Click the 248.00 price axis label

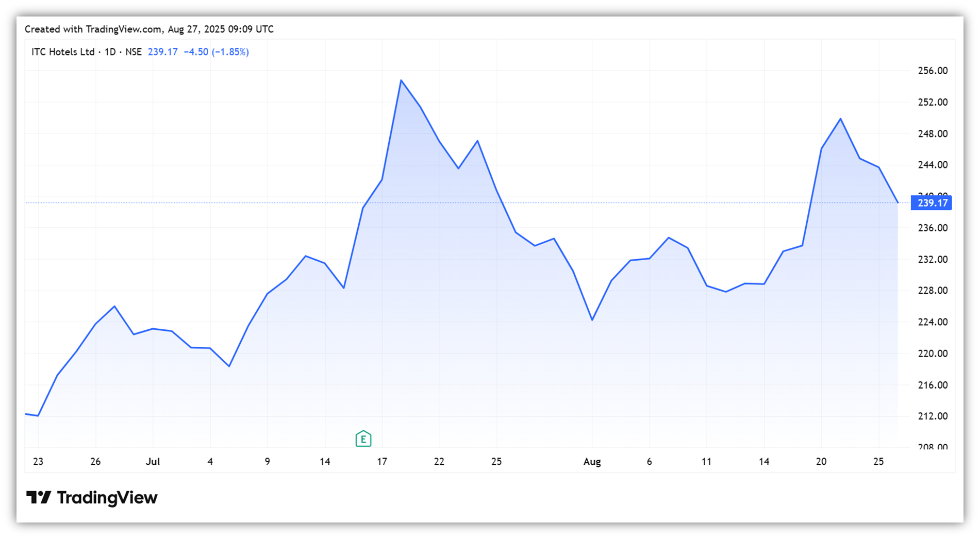pyautogui.click(x=933, y=134)
